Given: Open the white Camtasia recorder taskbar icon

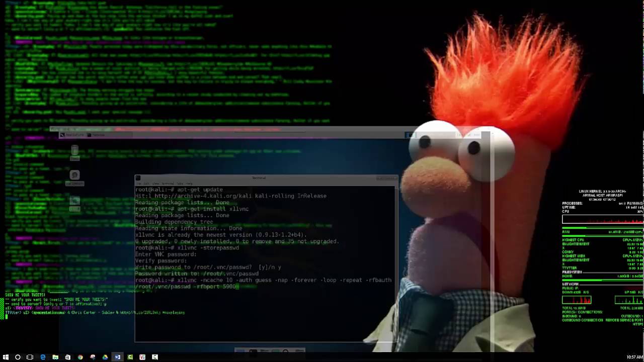Looking at the screenshot, I should pos(155,357).
